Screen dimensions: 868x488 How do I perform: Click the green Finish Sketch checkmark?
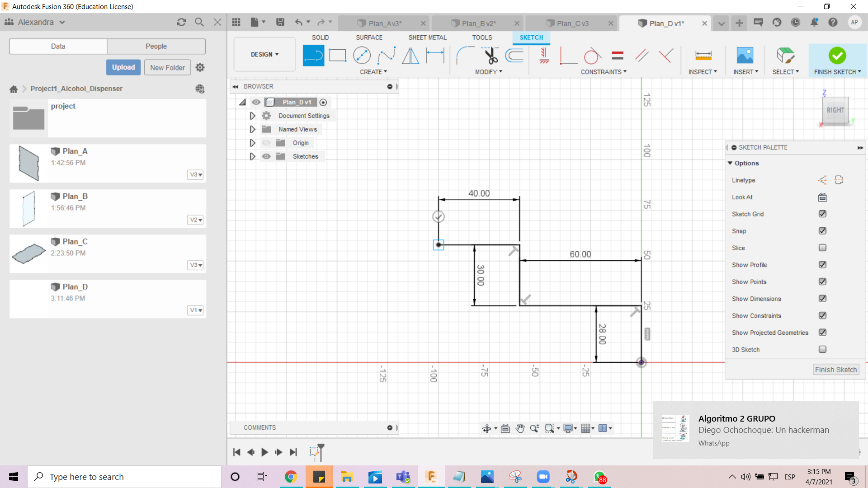[x=837, y=56]
